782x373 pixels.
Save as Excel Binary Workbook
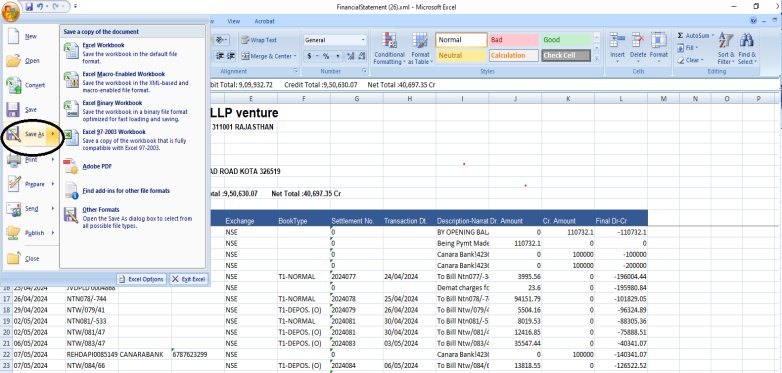[x=132, y=111]
